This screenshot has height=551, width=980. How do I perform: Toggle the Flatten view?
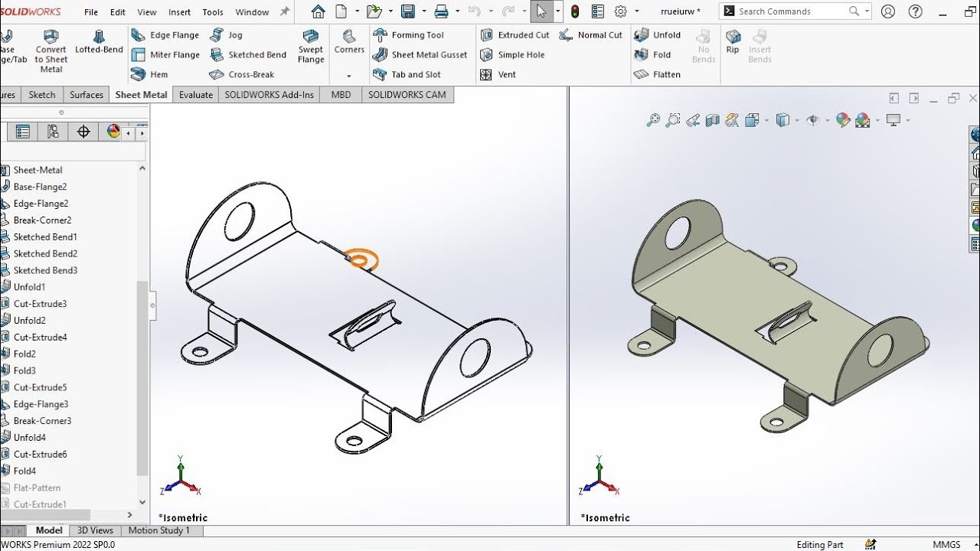coord(657,74)
